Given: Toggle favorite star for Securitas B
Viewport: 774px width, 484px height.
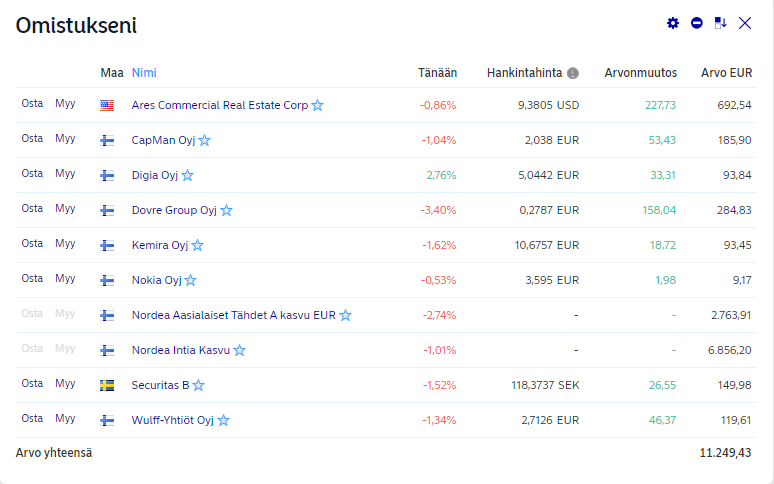Looking at the screenshot, I should [198, 386].
